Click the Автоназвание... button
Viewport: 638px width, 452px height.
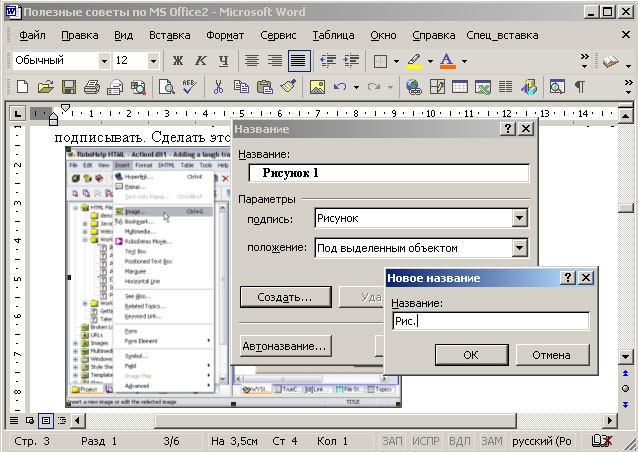pyautogui.click(x=284, y=347)
